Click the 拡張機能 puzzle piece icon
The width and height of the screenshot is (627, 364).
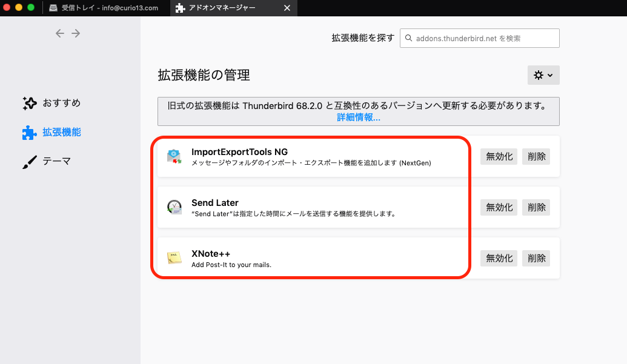click(29, 132)
